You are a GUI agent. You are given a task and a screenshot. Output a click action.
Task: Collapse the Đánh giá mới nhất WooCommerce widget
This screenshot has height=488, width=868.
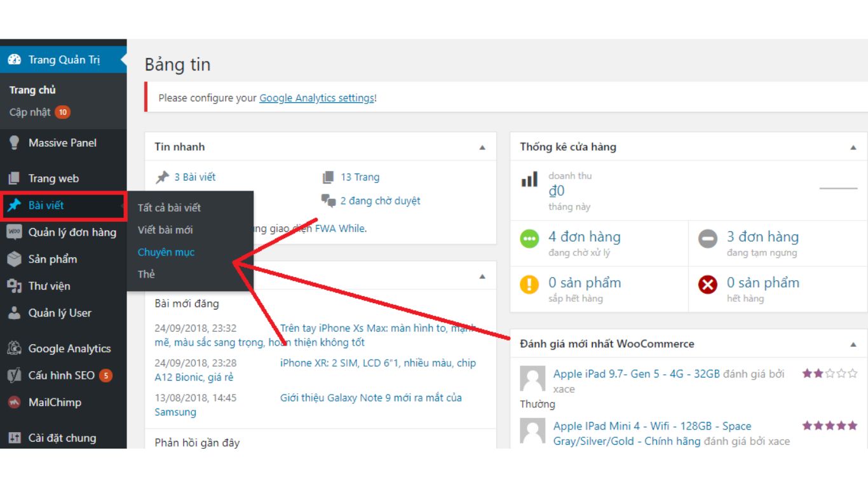click(x=853, y=344)
